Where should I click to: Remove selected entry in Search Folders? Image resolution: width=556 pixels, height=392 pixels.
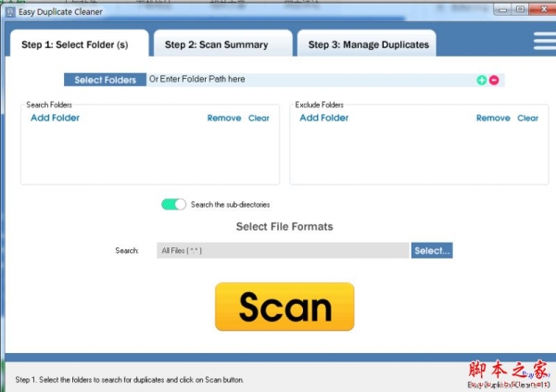224,118
